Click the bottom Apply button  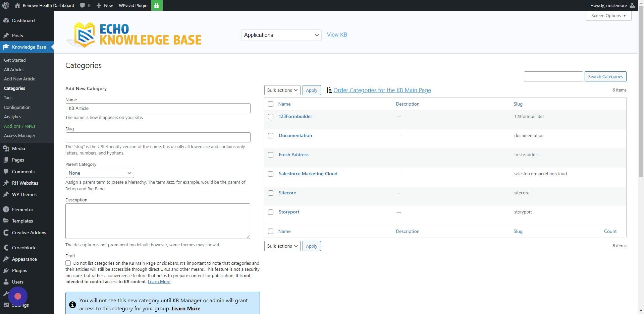(x=312, y=246)
